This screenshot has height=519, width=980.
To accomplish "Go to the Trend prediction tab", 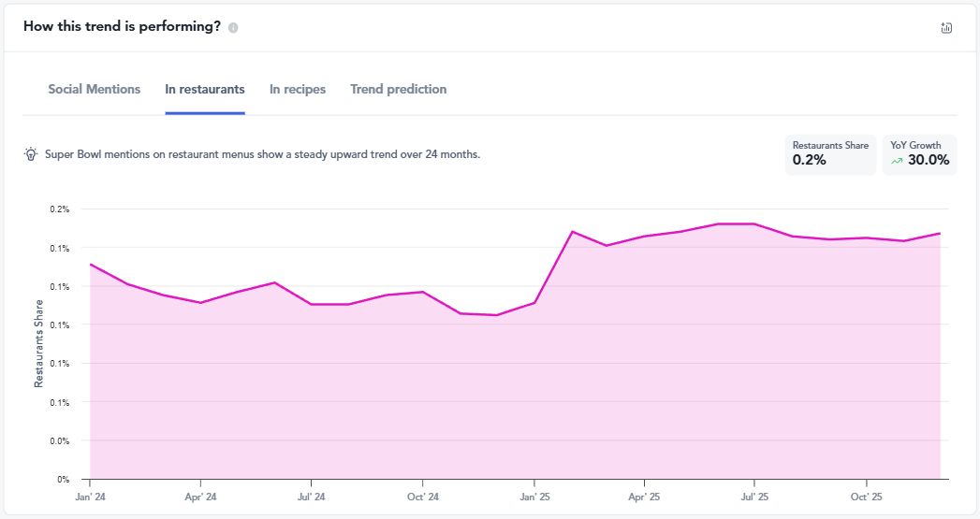I will click(398, 90).
